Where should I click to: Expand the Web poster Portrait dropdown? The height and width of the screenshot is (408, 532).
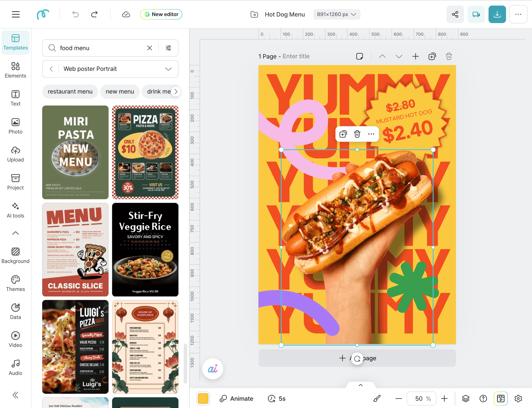click(168, 69)
